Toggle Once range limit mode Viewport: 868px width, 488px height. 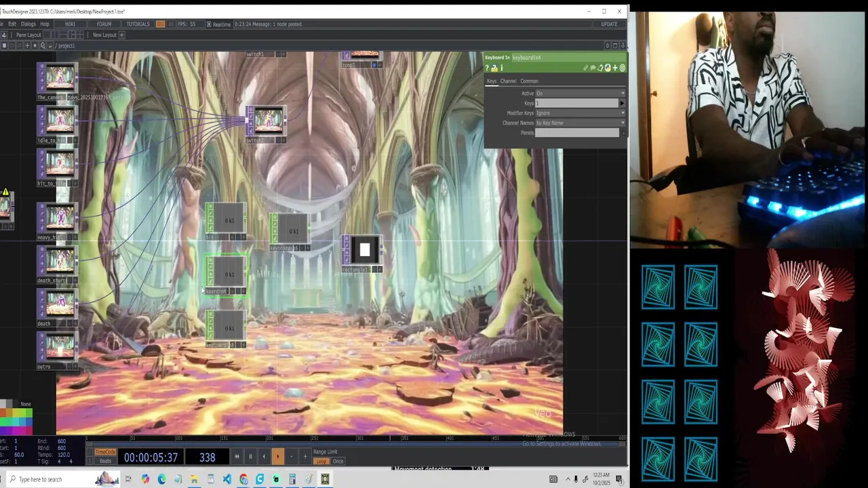338,461
